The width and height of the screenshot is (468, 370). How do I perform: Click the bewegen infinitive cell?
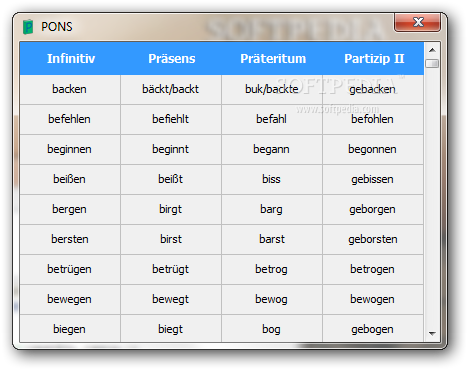[70, 299]
